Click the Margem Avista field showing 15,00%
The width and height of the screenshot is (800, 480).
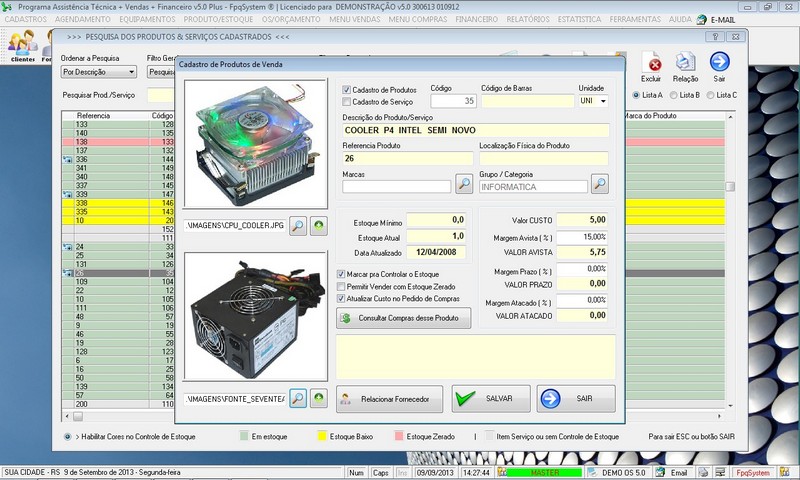(x=582, y=237)
